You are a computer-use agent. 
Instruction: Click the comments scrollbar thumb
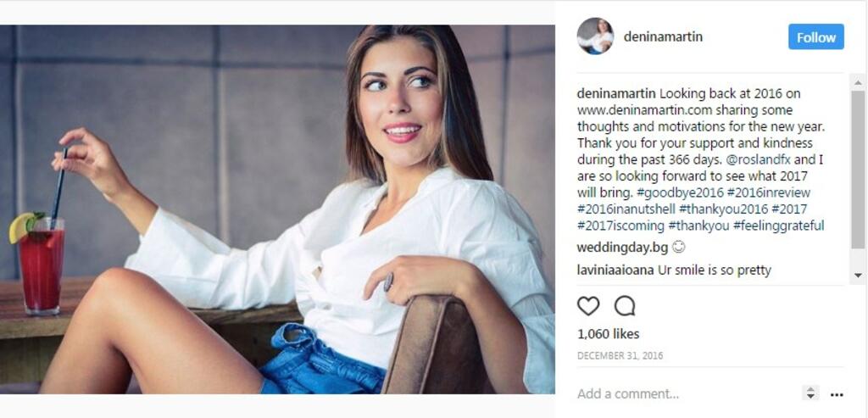pyautogui.click(x=858, y=170)
